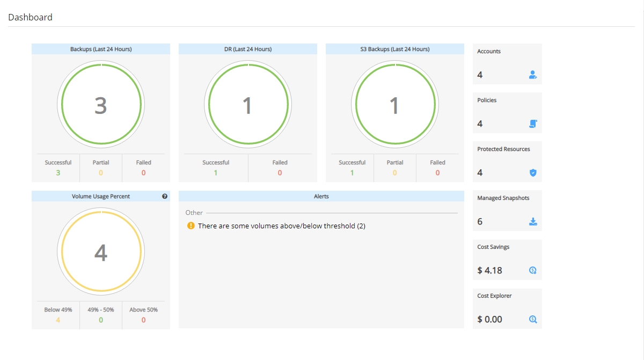Click the Backups successful count of 3
644x360 pixels.
coord(58,173)
